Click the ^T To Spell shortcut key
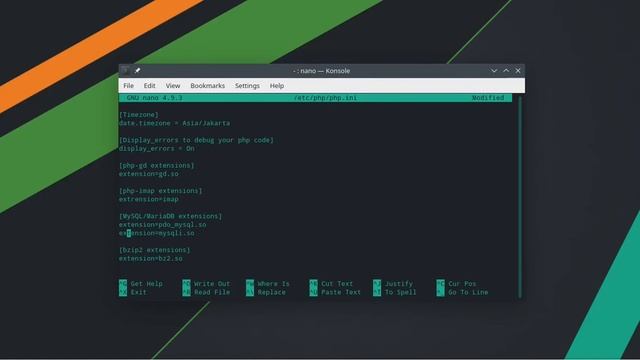Screen dimensions: 640x360 click(x=377, y=292)
